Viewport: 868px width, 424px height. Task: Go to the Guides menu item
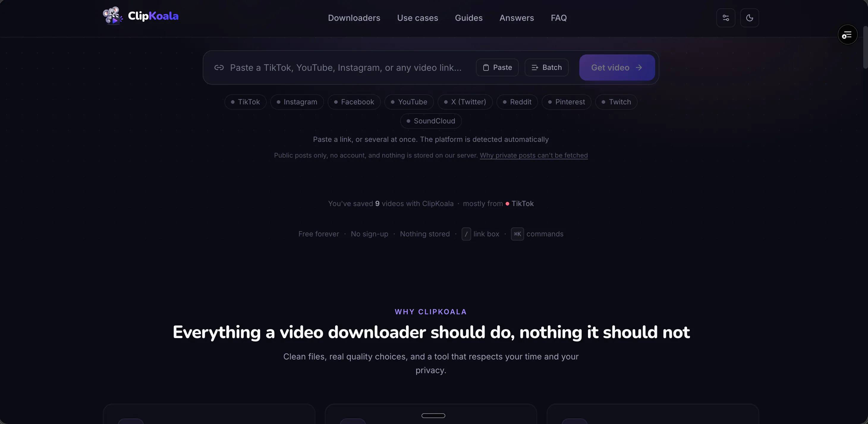coord(469,18)
